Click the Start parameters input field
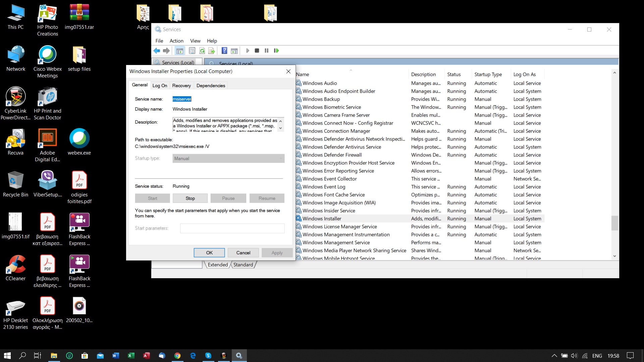Screen dimensions: 644x362 (x=232, y=228)
